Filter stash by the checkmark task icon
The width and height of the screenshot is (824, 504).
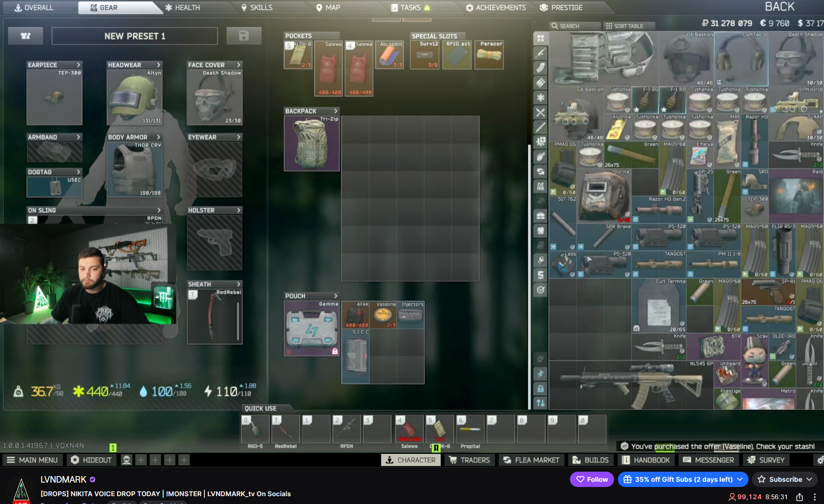541,290
